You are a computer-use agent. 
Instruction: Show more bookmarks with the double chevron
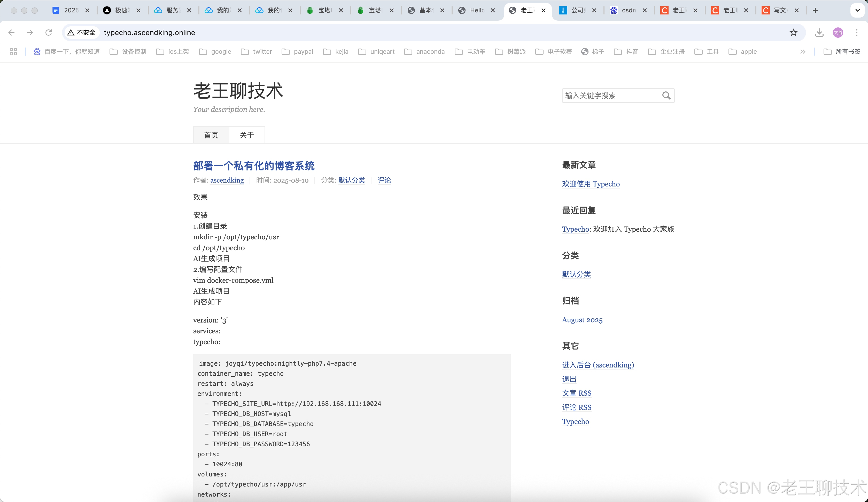click(803, 52)
